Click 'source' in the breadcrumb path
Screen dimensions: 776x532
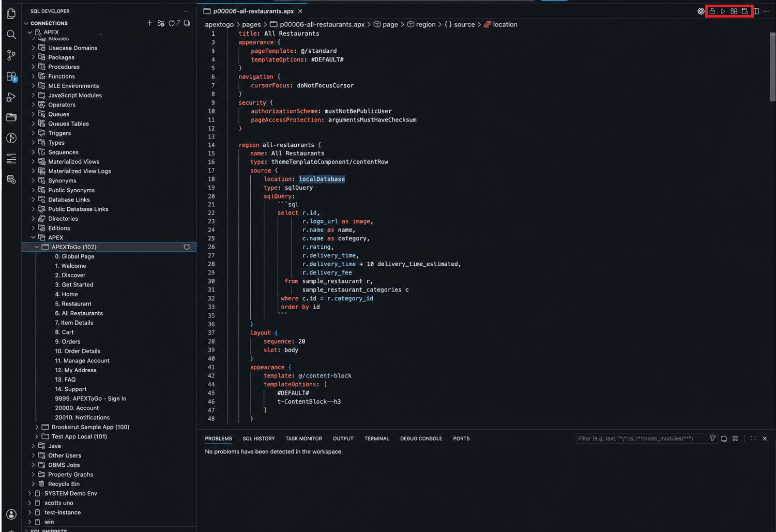pyautogui.click(x=464, y=24)
